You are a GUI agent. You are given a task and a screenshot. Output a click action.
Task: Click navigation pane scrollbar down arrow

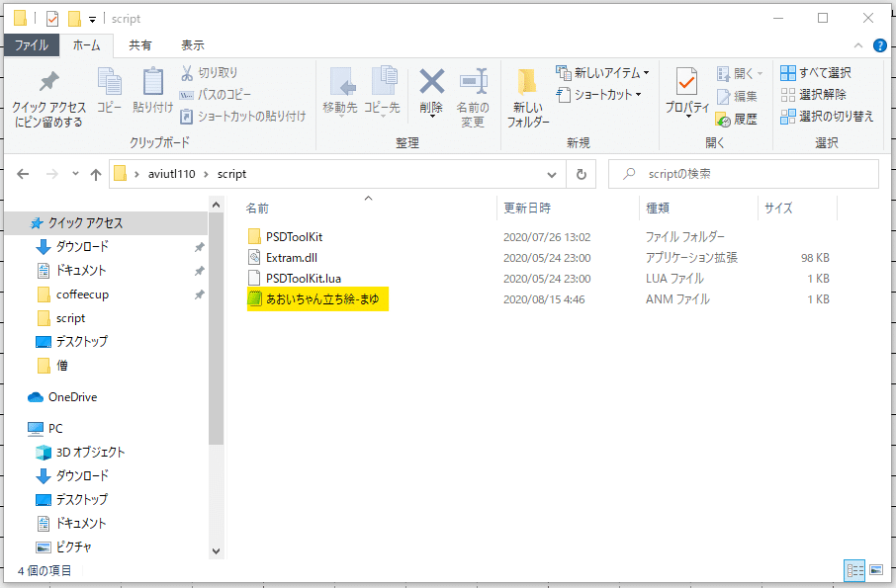(x=216, y=550)
